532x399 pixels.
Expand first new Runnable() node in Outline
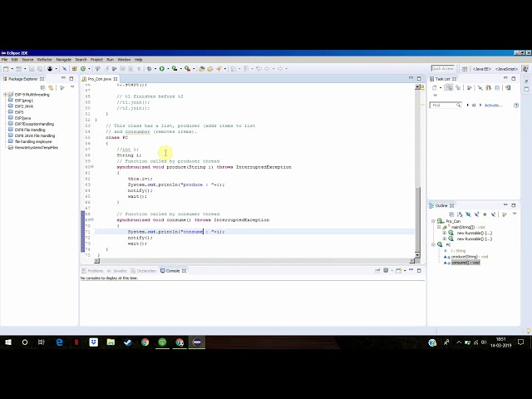point(445,233)
